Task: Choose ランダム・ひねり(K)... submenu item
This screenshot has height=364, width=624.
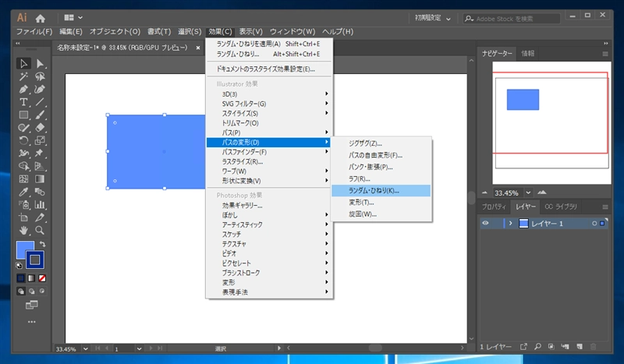Action: click(381, 190)
